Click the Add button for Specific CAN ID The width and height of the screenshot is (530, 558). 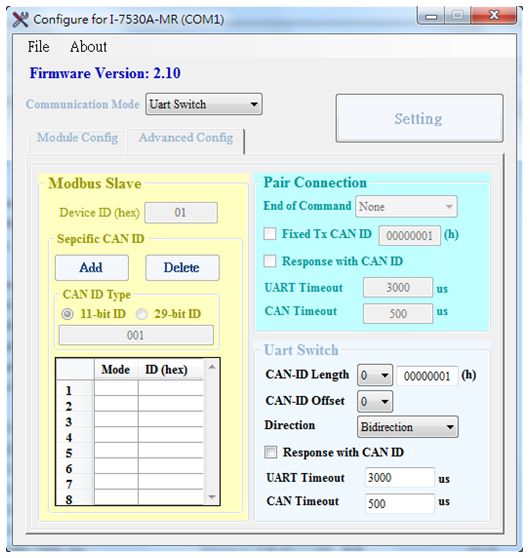pos(91,268)
